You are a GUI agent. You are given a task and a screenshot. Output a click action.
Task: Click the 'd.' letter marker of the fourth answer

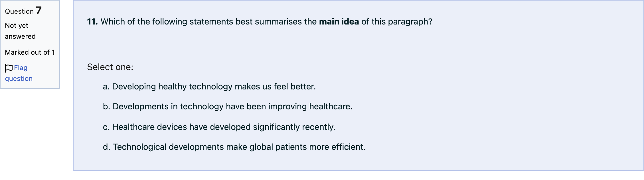click(x=106, y=147)
